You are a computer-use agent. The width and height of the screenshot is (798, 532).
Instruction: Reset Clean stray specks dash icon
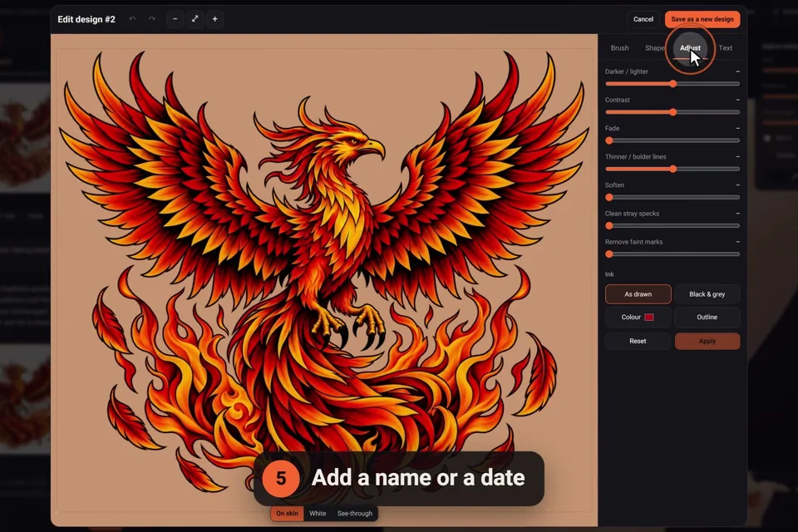tap(737, 214)
